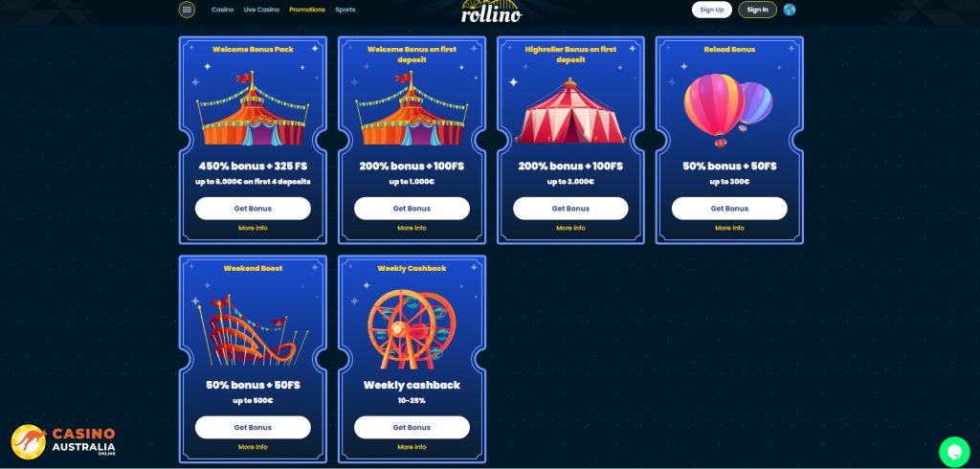The width and height of the screenshot is (980, 469).
Task: Get Bonus for Welcome Bonus Pack
Action: tap(253, 209)
